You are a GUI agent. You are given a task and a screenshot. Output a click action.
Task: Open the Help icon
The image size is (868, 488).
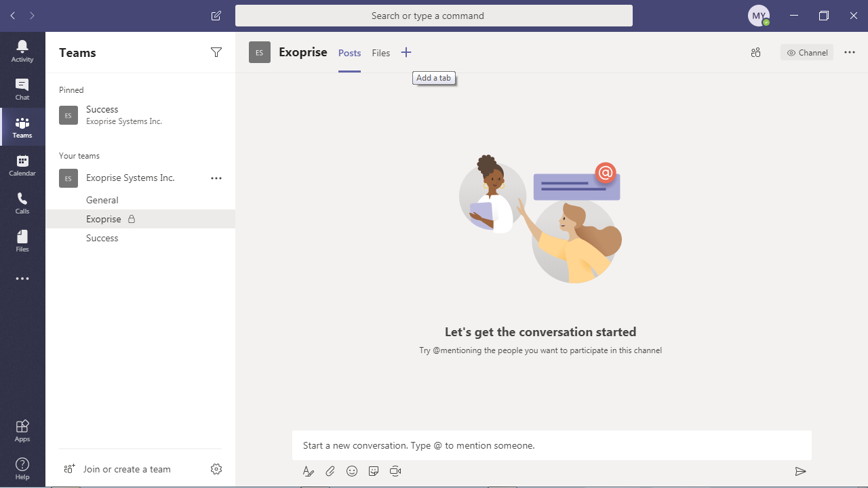click(x=22, y=468)
